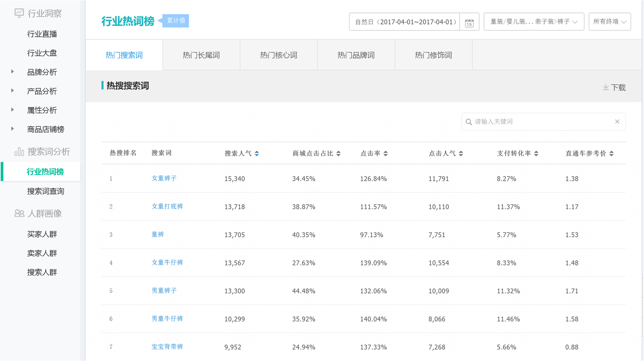Open 行业大盘 in the sidebar
This screenshot has width=644, height=361.
click(x=42, y=53)
